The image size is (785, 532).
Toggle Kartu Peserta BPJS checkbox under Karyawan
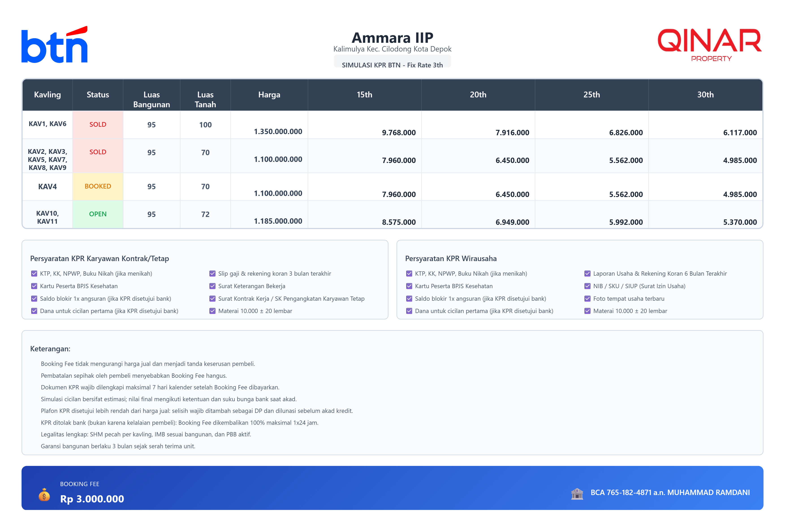pyautogui.click(x=34, y=286)
